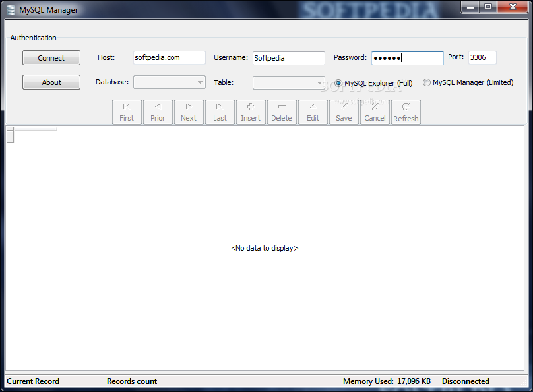The height and width of the screenshot is (392, 533).
Task: Click the MySQL Manager database title icon
Action: click(x=11, y=10)
